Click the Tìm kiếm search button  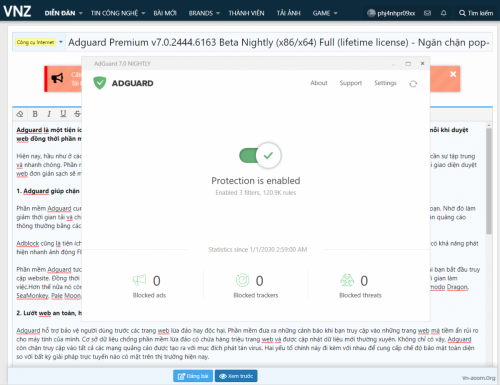coord(476,13)
